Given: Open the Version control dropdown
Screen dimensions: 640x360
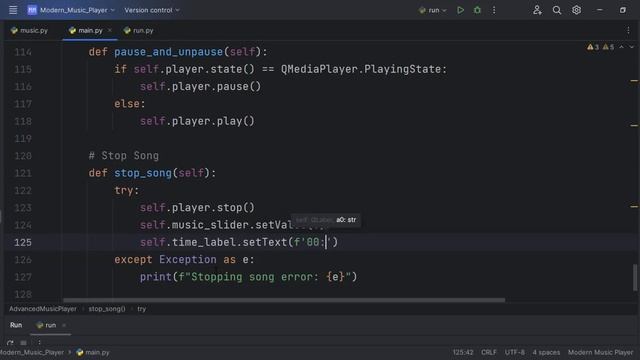Looking at the screenshot, I should point(151,10).
